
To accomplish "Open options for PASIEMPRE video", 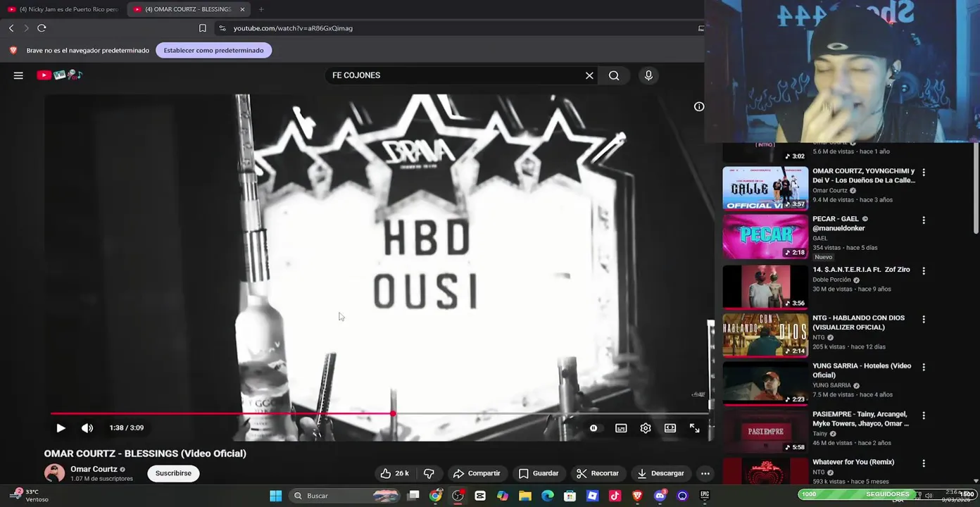I will (924, 415).
